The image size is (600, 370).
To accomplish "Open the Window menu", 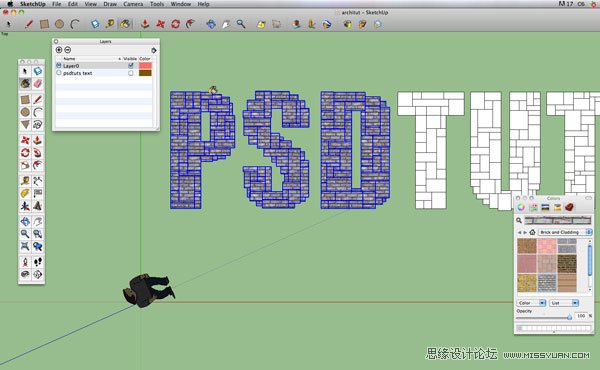I will [x=181, y=4].
